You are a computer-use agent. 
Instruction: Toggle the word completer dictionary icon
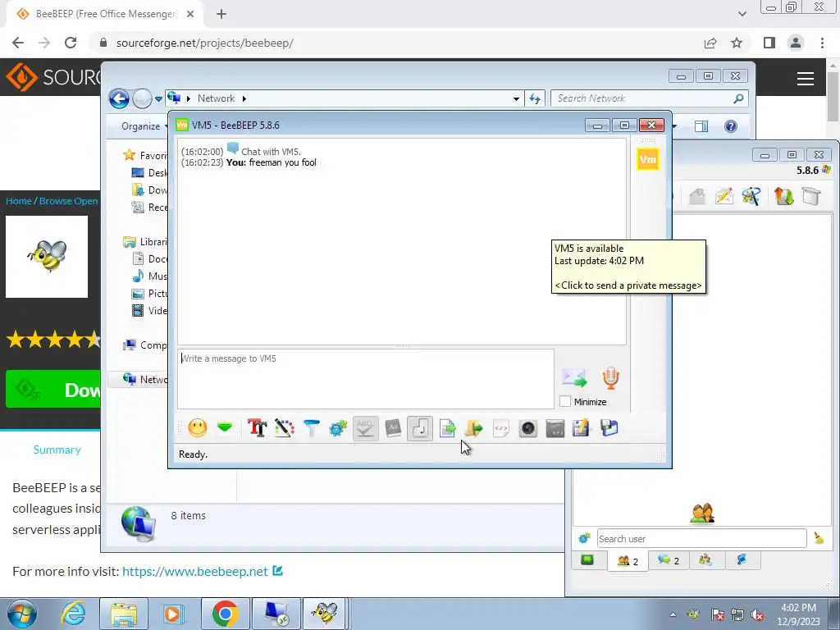click(393, 428)
